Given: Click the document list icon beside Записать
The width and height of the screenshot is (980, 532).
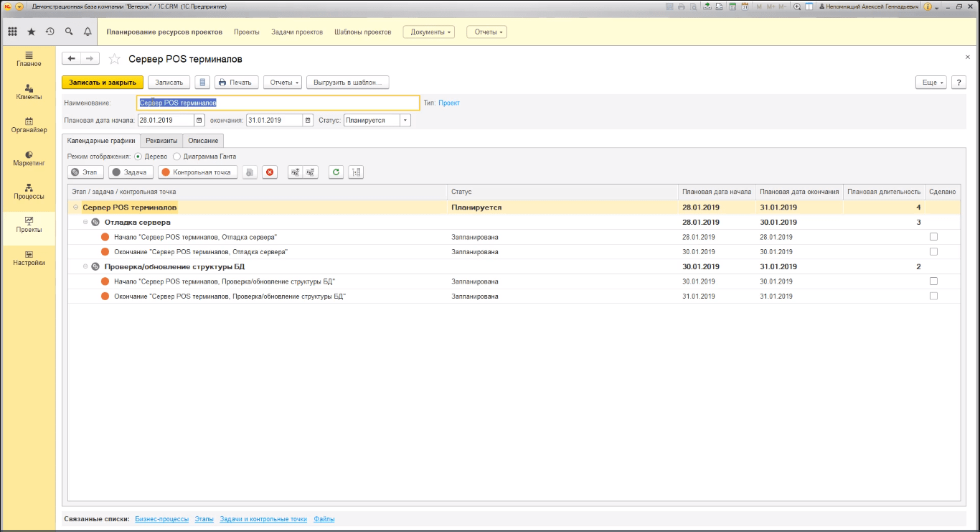Looking at the screenshot, I should click(x=203, y=83).
